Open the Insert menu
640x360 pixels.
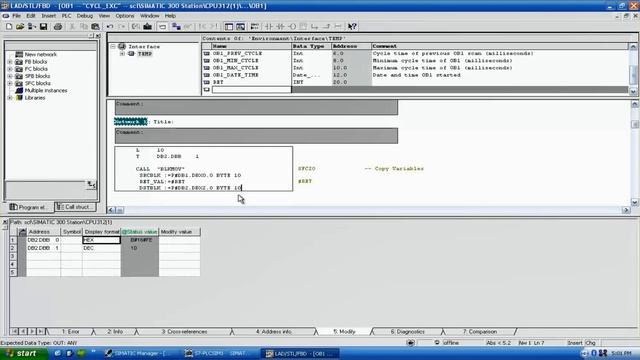point(49,16)
